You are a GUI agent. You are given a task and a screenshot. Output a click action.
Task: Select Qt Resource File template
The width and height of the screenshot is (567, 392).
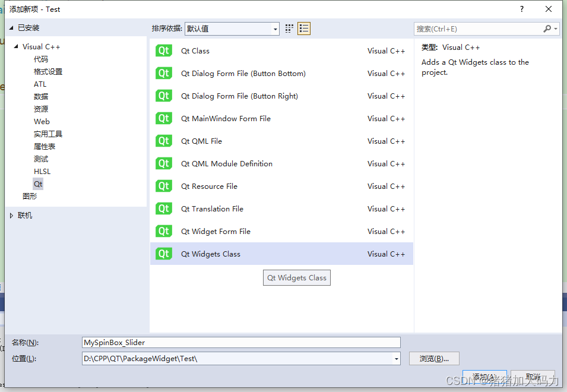pyautogui.click(x=281, y=186)
